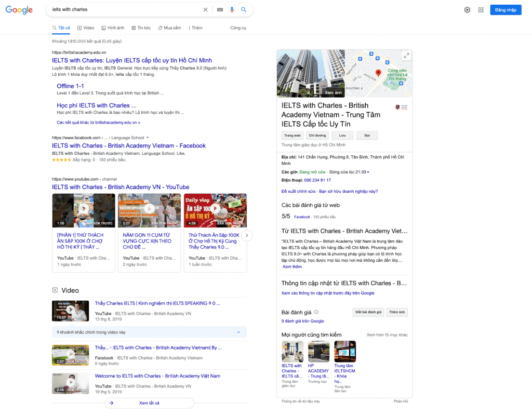
Task: Click Xem hơn 15 mục khác link
Action: tap(387, 335)
